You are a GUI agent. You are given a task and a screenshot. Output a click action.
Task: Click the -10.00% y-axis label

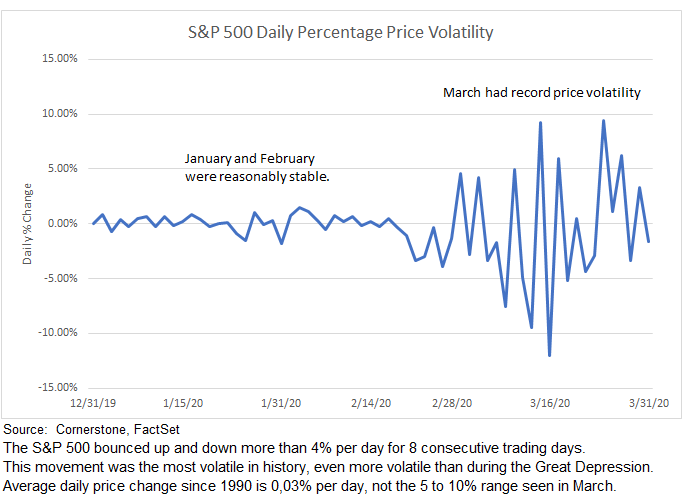pyautogui.click(x=55, y=332)
